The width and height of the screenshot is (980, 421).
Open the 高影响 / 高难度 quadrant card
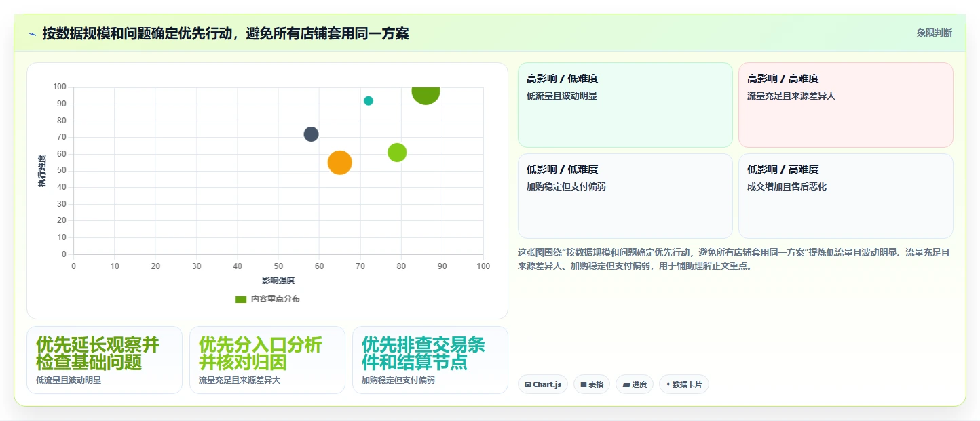pyautogui.click(x=846, y=105)
